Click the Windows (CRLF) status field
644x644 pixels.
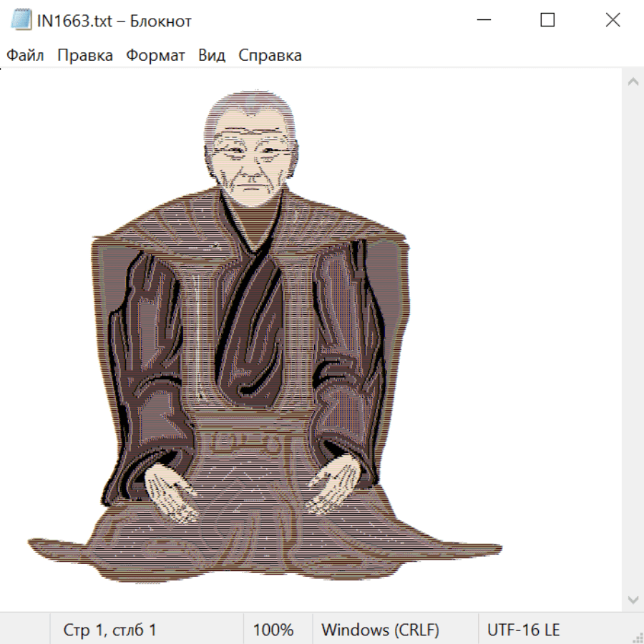tap(380, 630)
